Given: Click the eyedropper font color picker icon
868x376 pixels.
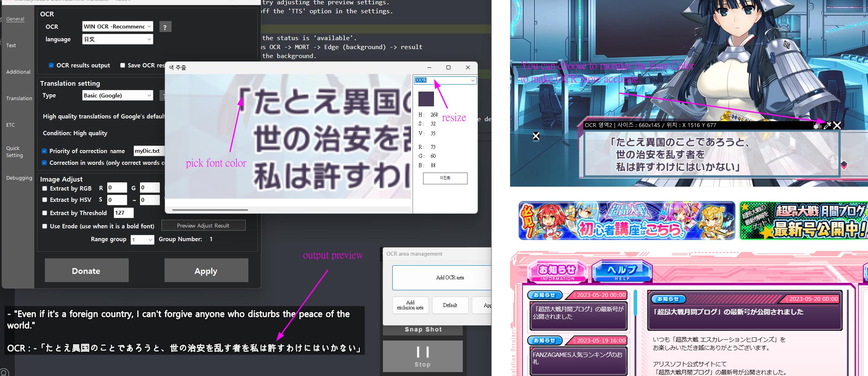Looking at the screenshot, I should 827,125.
